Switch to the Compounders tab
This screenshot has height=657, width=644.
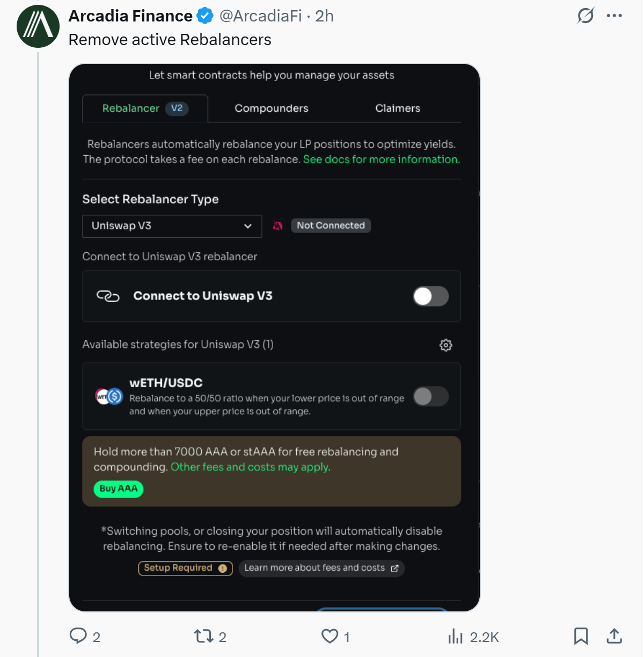pyautogui.click(x=271, y=108)
